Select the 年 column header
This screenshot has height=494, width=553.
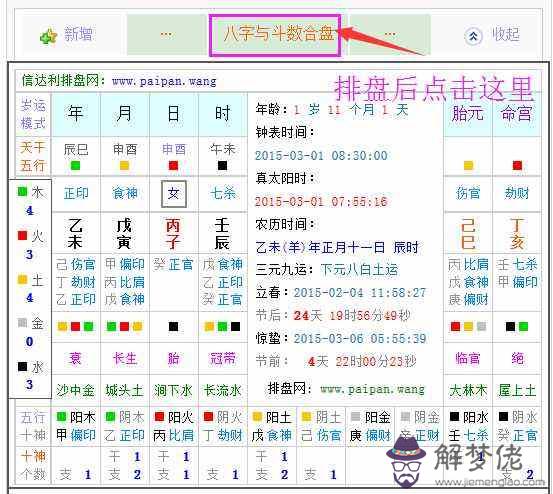click(76, 114)
